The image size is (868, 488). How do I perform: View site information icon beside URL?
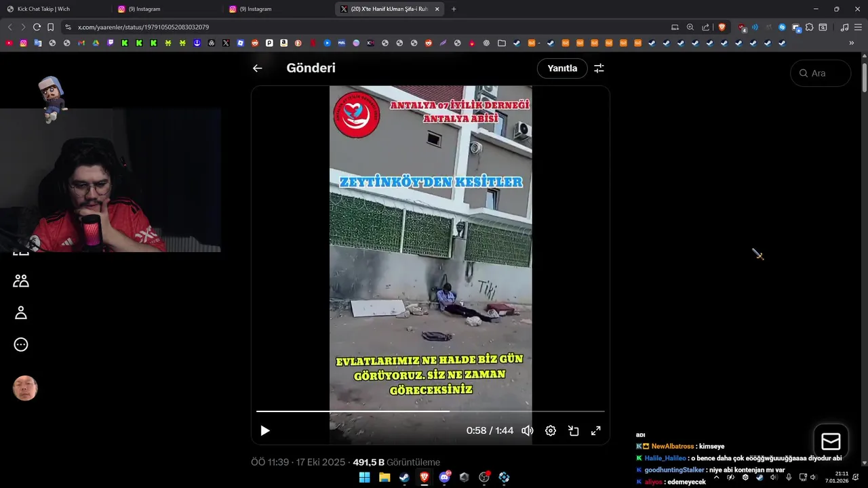[68, 27]
